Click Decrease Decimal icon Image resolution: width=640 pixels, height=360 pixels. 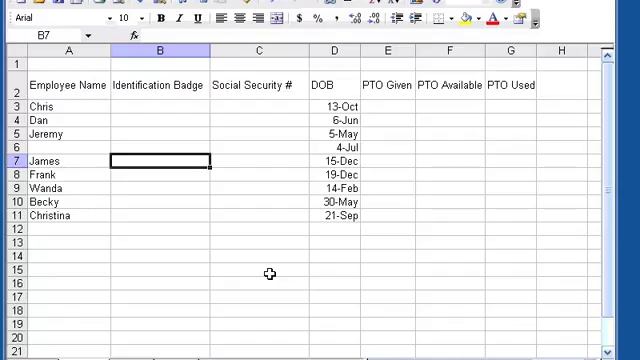click(x=373, y=18)
